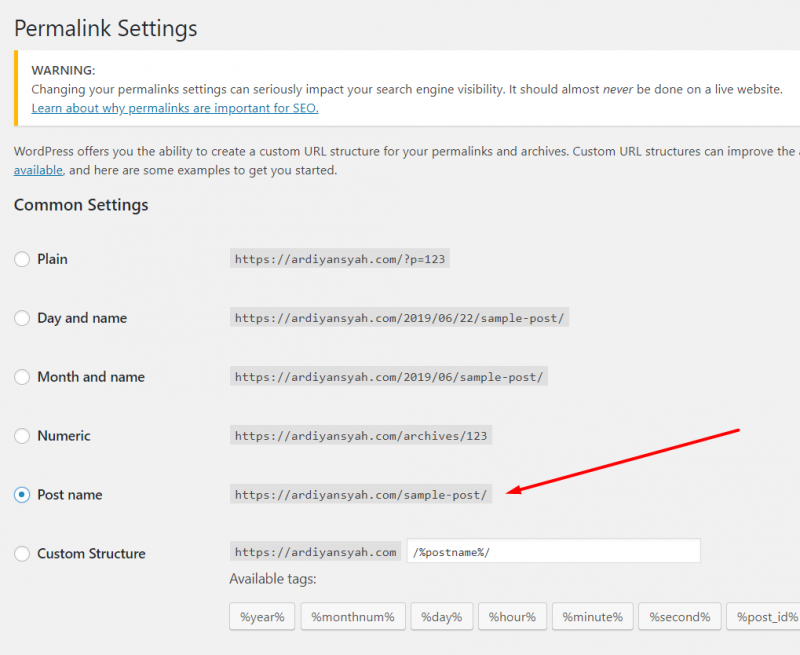Insert the %year% tag
The image size is (800, 655).
[262, 617]
